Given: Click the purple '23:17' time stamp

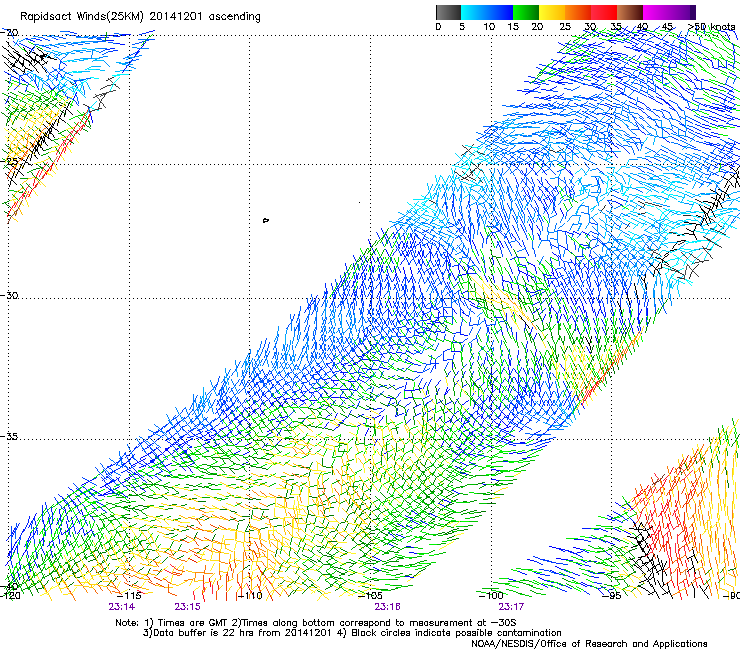Looking at the screenshot, I should click(x=511, y=607).
